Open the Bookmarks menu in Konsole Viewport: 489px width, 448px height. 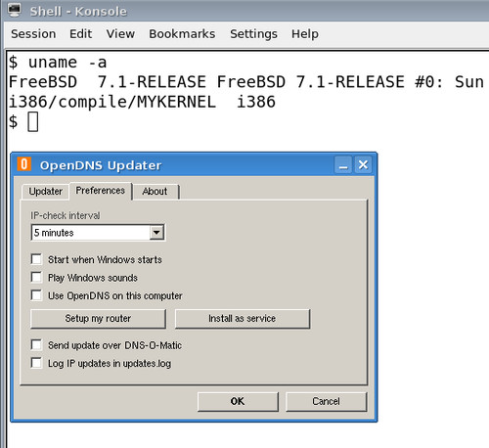(x=182, y=34)
